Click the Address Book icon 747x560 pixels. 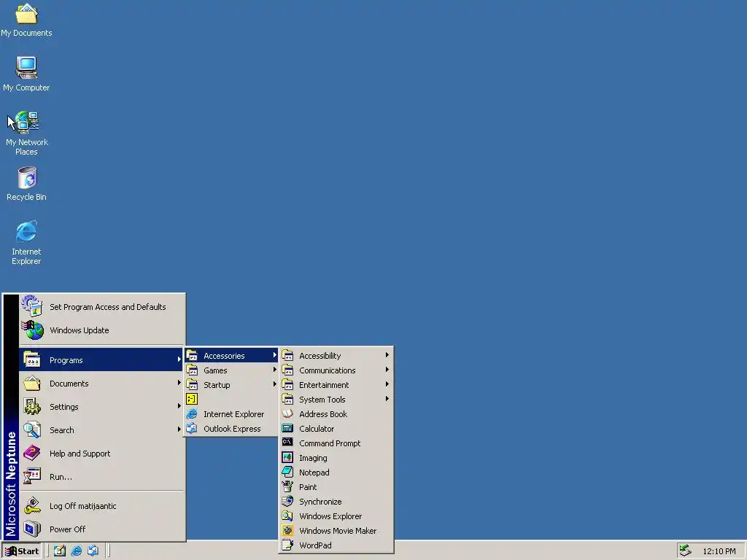click(287, 414)
